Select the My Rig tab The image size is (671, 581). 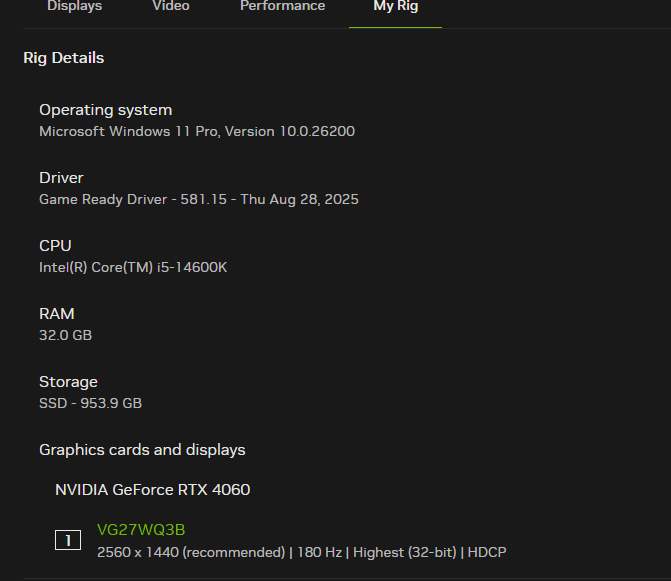(x=395, y=6)
